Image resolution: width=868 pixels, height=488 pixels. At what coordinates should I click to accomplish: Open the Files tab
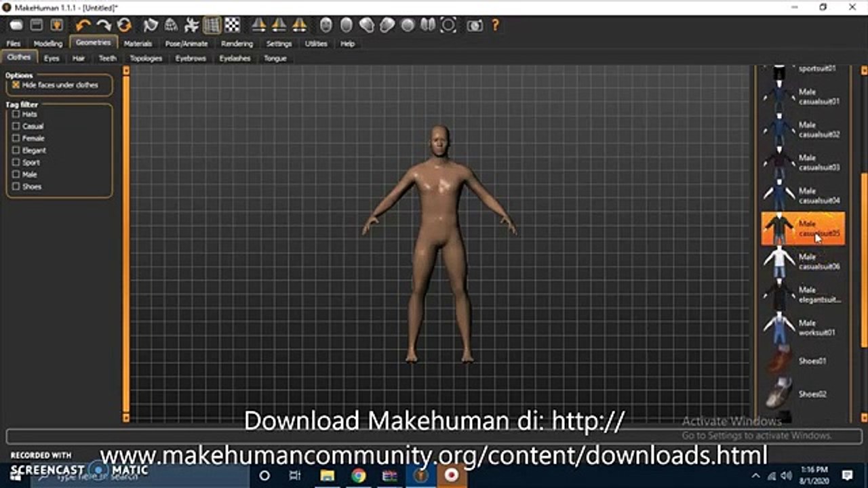pyautogui.click(x=14, y=44)
